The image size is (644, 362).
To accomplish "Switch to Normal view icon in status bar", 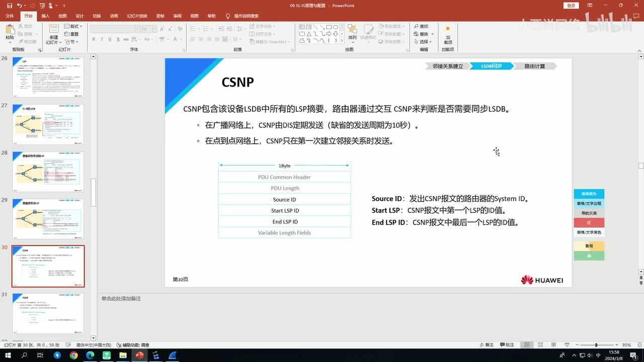I will [x=527, y=345].
